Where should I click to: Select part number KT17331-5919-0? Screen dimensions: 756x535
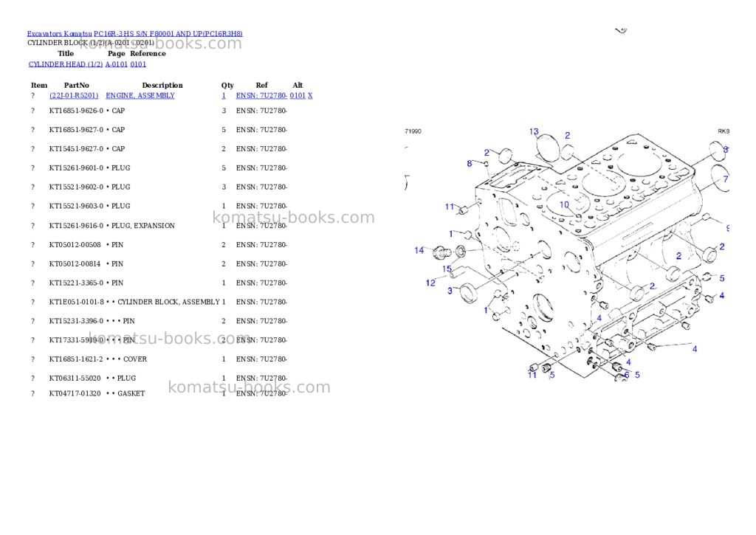[76, 340]
